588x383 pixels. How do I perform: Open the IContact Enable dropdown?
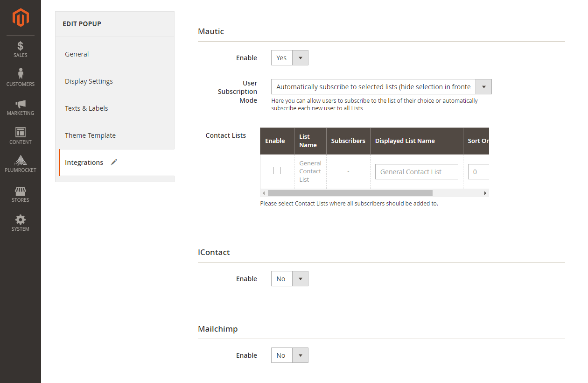[x=289, y=279]
